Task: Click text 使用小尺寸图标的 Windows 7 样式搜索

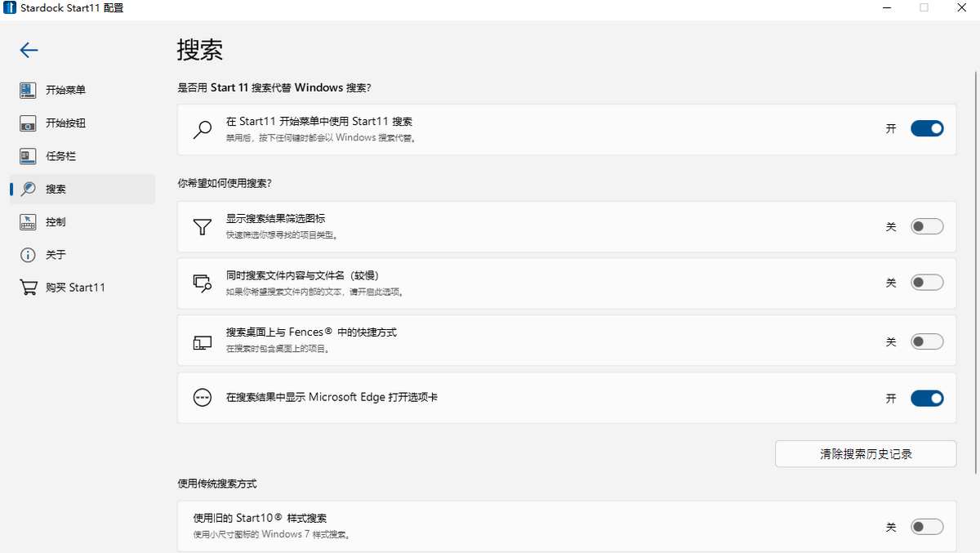Action: click(x=273, y=535)
